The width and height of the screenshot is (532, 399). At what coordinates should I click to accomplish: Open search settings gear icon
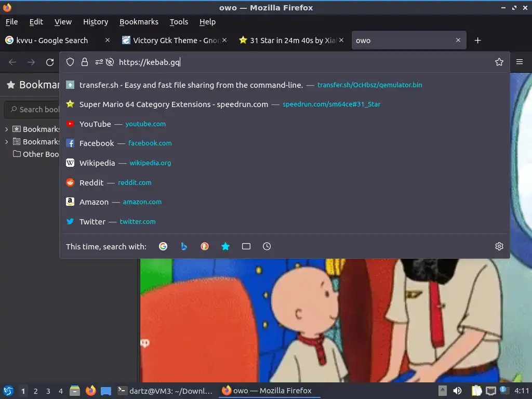pyautogui.click(x=499, y=246)
